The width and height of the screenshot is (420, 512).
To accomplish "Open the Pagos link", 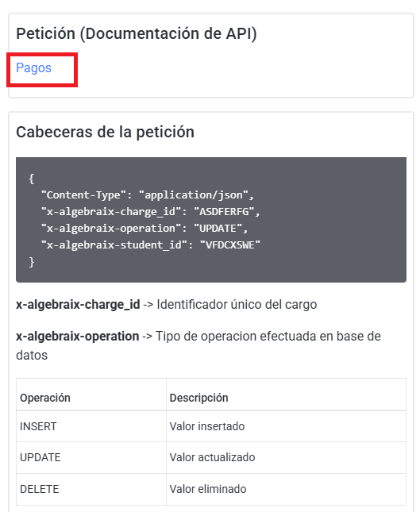I will [x=33, y=68].
